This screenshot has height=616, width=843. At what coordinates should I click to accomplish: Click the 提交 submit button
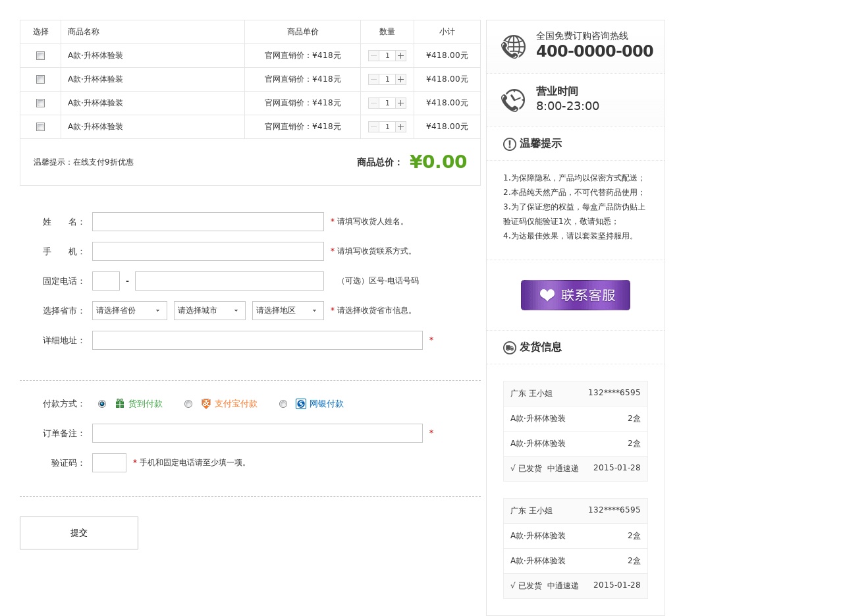(x=79, y=533)
